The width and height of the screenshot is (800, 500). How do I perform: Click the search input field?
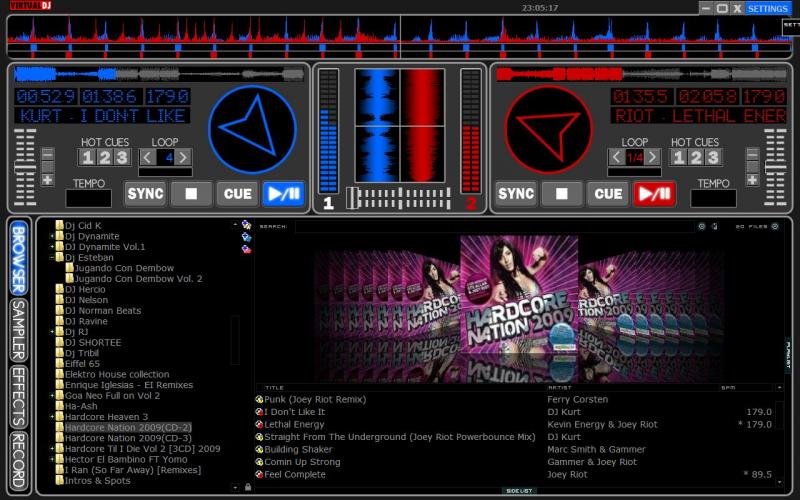(x=495, y=226)
